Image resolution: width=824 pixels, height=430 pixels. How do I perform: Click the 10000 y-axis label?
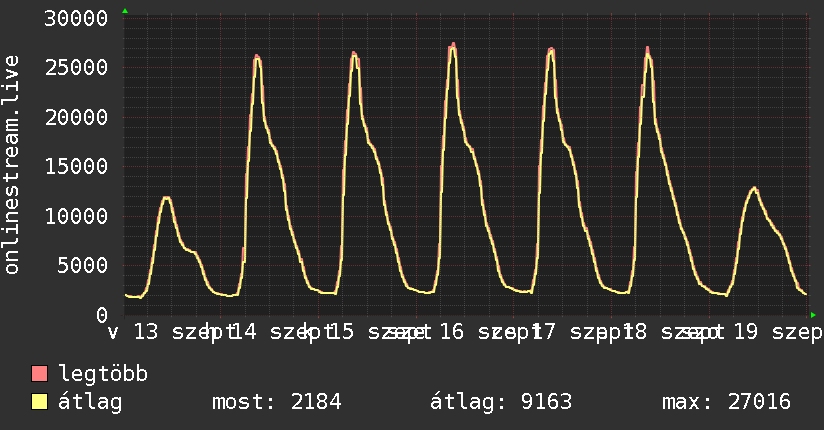coord(76,216)
